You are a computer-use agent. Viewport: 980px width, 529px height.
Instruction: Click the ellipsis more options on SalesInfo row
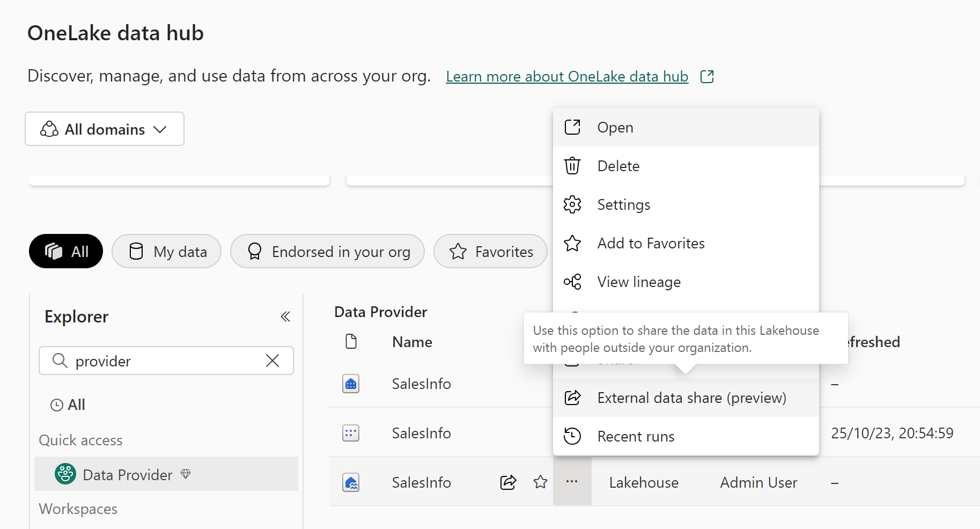[572, 481]
